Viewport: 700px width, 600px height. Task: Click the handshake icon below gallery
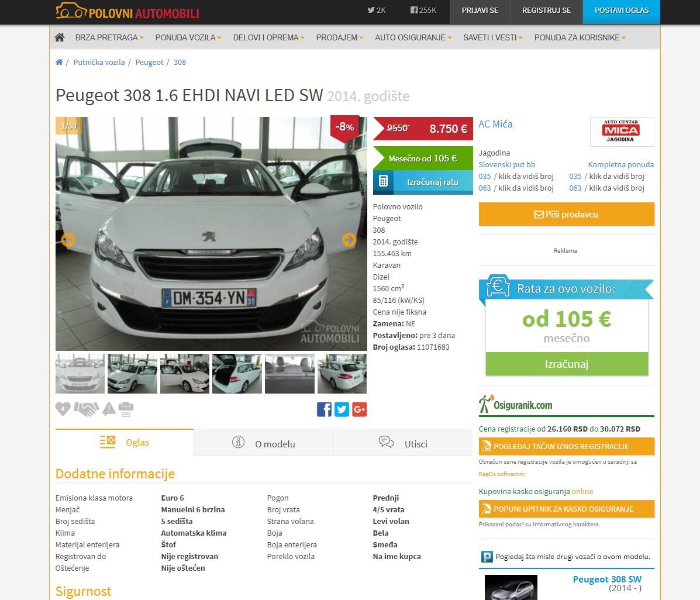(x=86, y=409)
